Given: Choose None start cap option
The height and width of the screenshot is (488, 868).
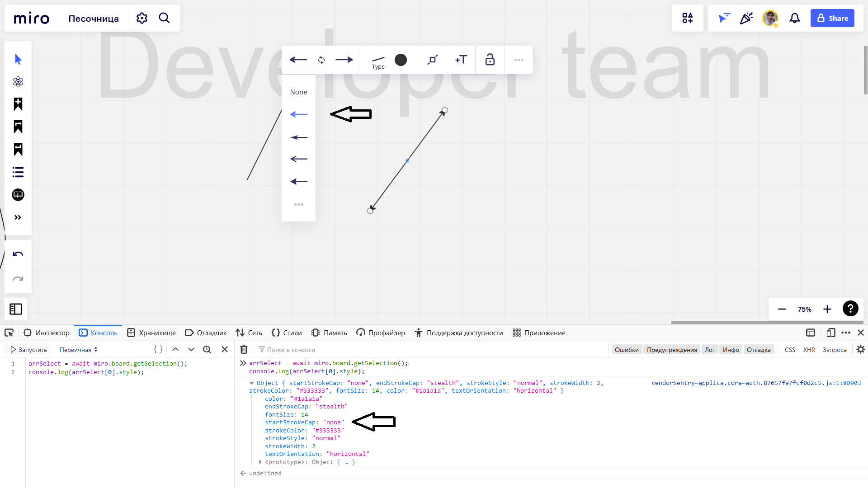Looking at the screenshot, I should click(x=298, y=92).
